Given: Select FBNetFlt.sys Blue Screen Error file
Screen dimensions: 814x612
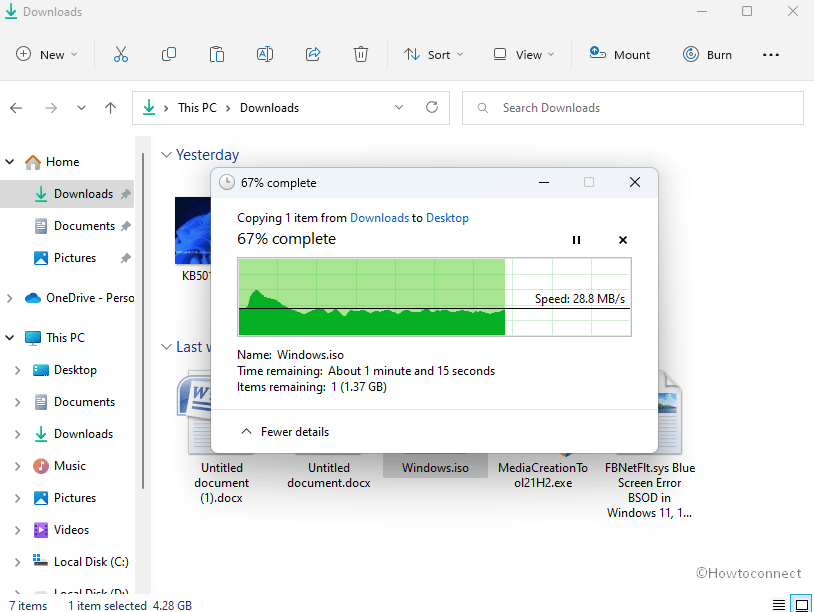Looking at the screenshot, I should coord(650,490).
